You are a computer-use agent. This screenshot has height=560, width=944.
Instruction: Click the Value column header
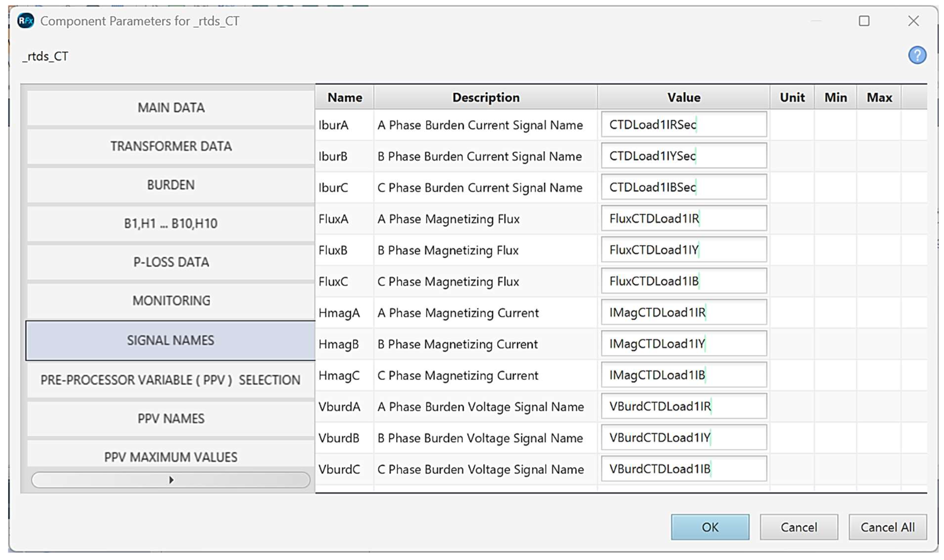coord(683,97)
